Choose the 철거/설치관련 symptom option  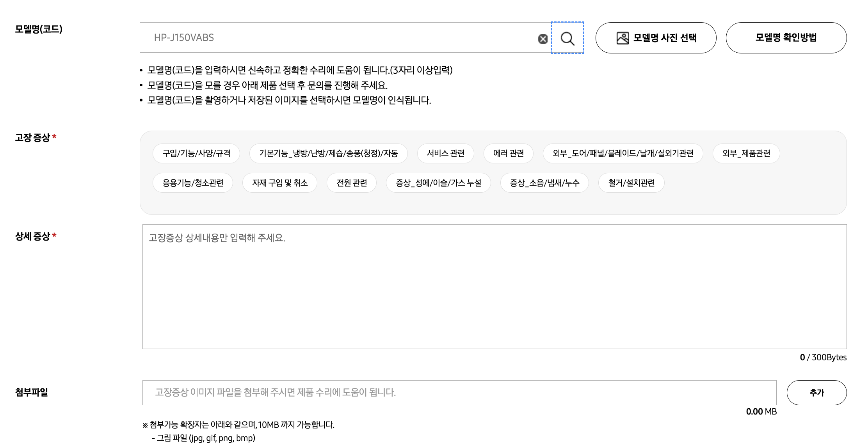tap(631, 183)
